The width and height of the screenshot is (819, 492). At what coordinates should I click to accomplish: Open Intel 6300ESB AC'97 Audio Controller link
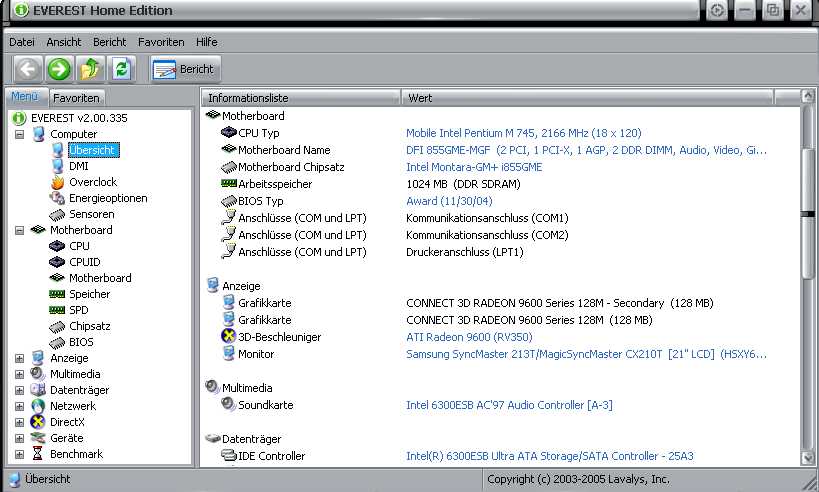pyautogui.click(x=509, y=405)
